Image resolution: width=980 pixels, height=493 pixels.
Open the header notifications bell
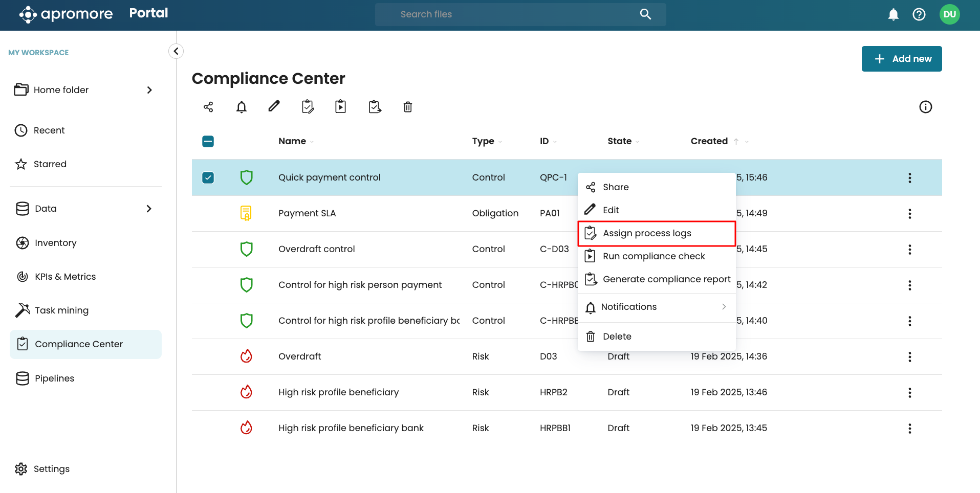(x=893, y=14)
